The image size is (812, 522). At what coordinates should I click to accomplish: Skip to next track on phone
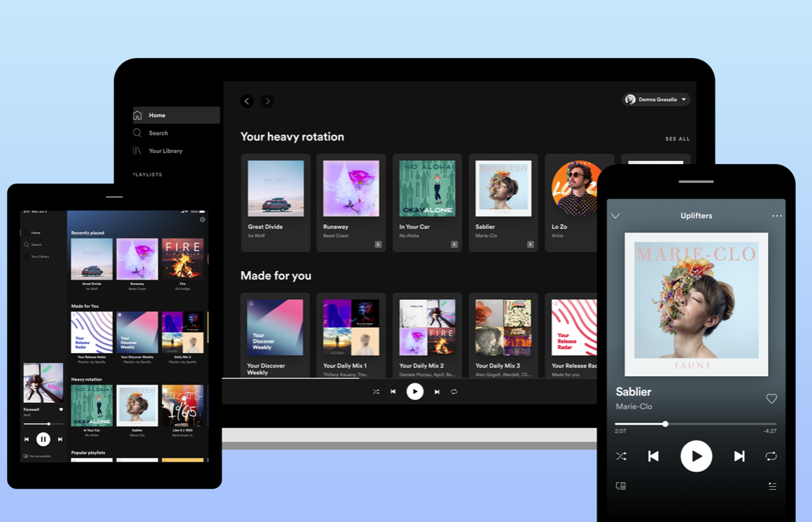(739, 456)
